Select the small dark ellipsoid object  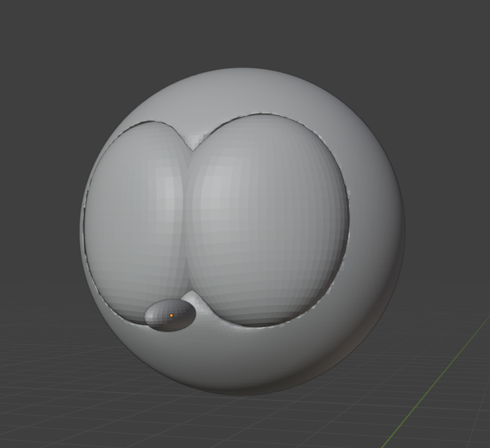pyautogui.click(x=170, y=315)
